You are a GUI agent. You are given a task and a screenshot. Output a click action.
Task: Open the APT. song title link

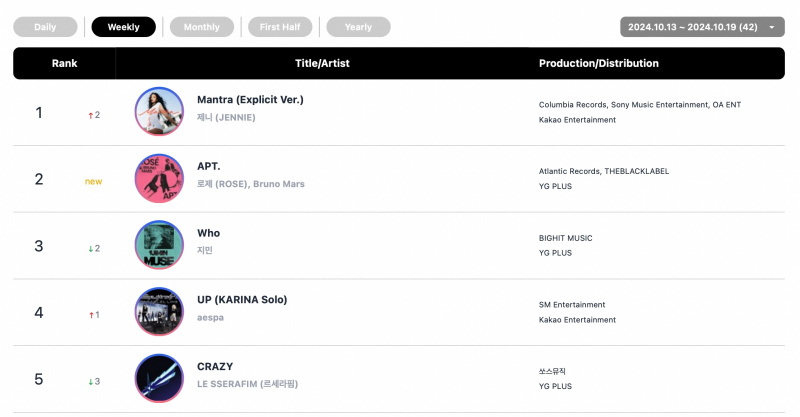coord(209,166)
